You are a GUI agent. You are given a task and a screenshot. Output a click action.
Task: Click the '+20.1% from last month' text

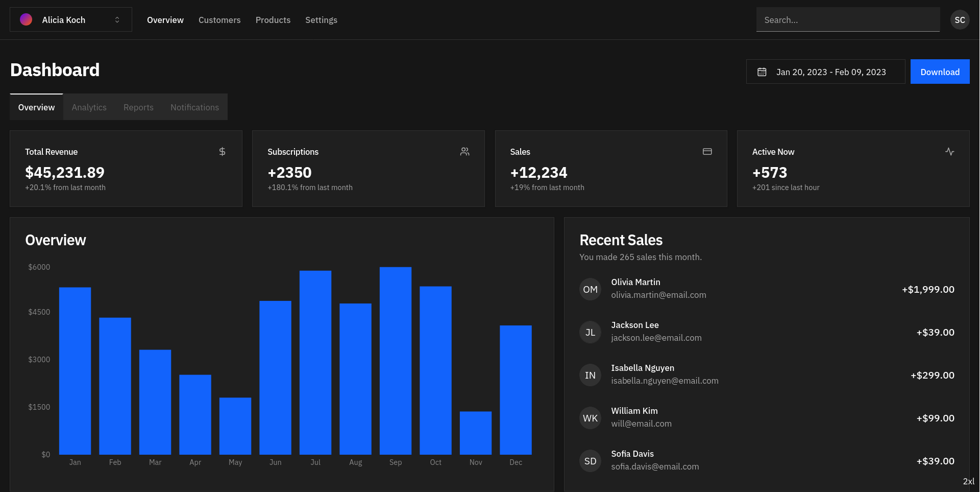[x=65, y=188]
